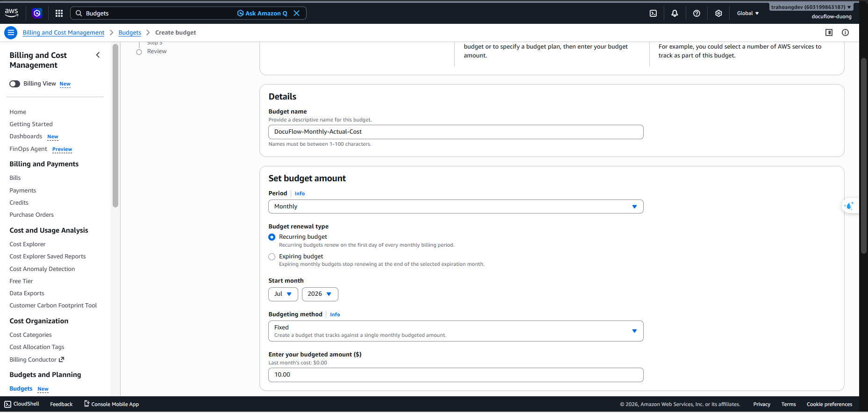Image resolution: width=868 pixels, height=413 pixels.
Task: Click the main page vertical scrollbar
Action: coord(864,157)
